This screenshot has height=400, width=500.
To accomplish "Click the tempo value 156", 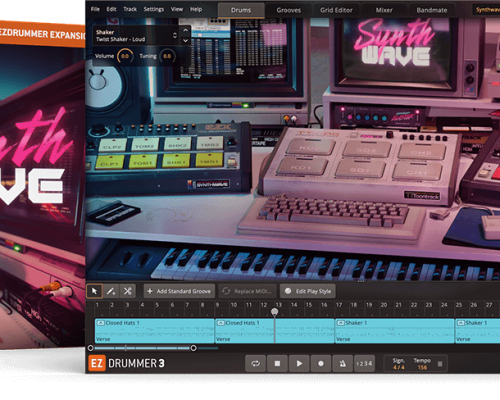I will [422, 367].
